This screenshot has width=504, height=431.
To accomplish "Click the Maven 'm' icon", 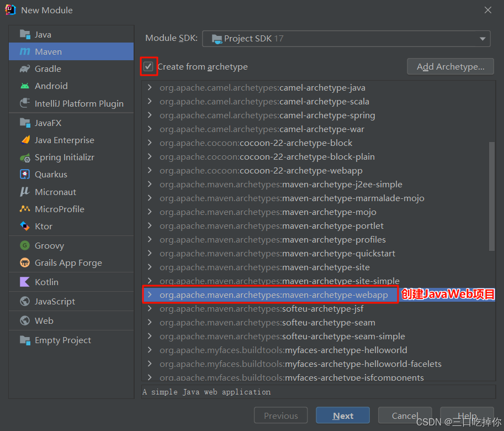I will coord(25,51).
